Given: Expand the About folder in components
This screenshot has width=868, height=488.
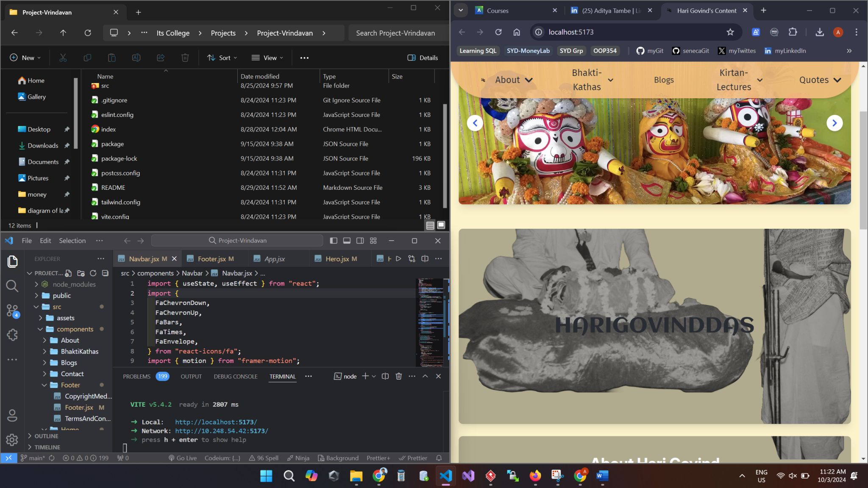Looking at the screenshot, I should pyautogui.click(x=70, y=340).
